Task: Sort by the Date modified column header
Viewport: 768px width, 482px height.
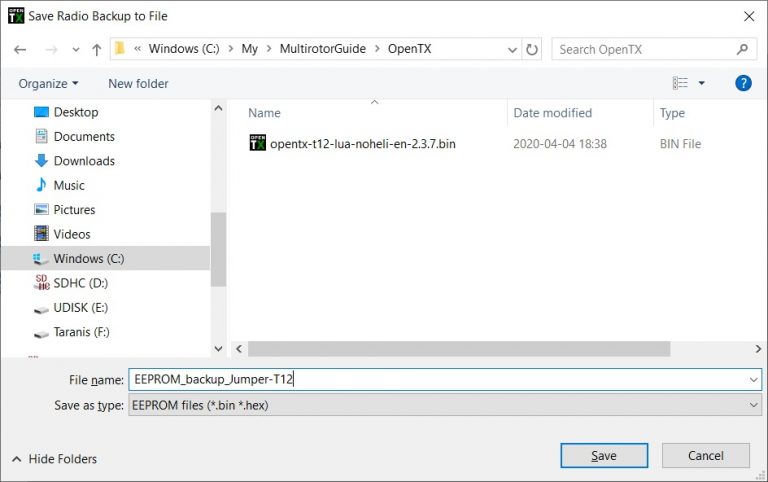Action: tap(552, 113)
